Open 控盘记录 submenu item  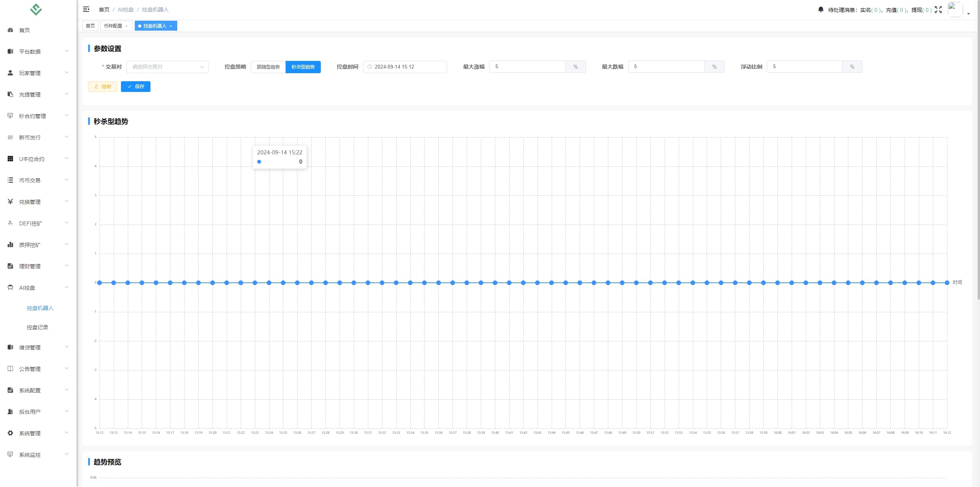[x=38, y=327]
